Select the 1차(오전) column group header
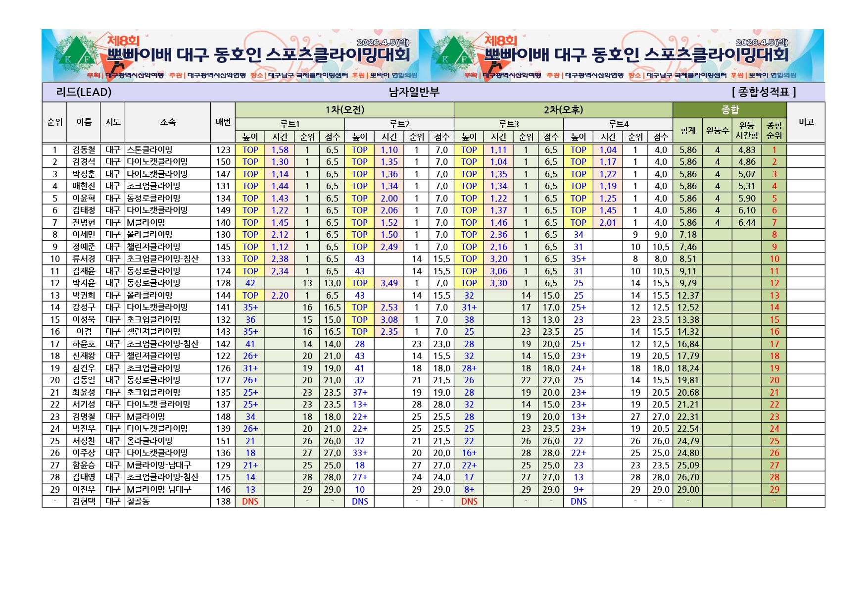 pyautogui.click(x=344, y=110)
